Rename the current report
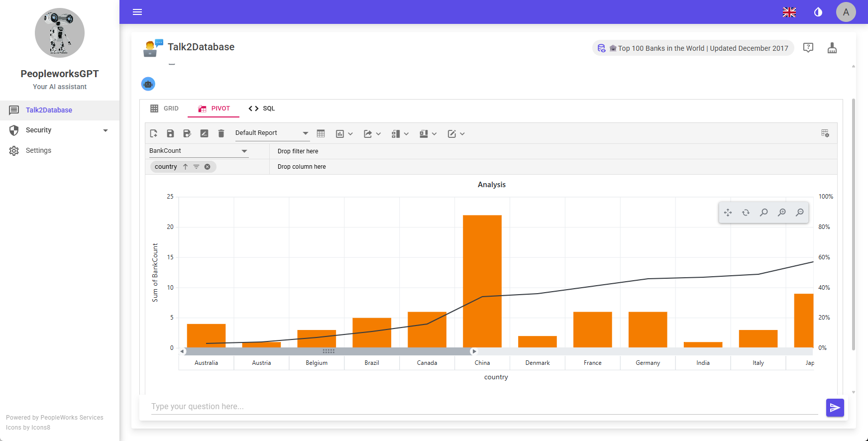This screenshot has height=441, width=868. [204, 133]
